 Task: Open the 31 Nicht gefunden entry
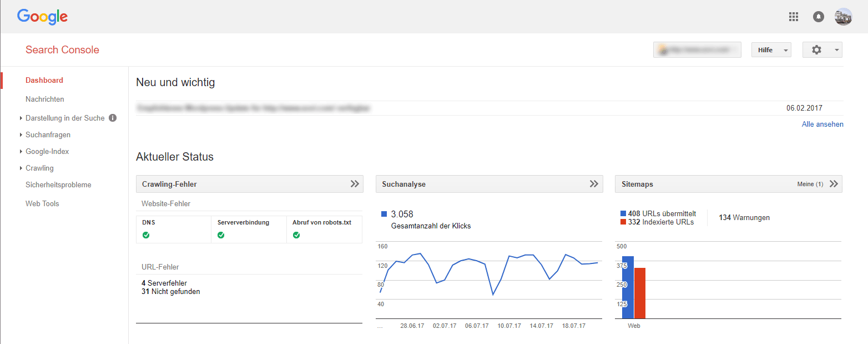point(171,291)
